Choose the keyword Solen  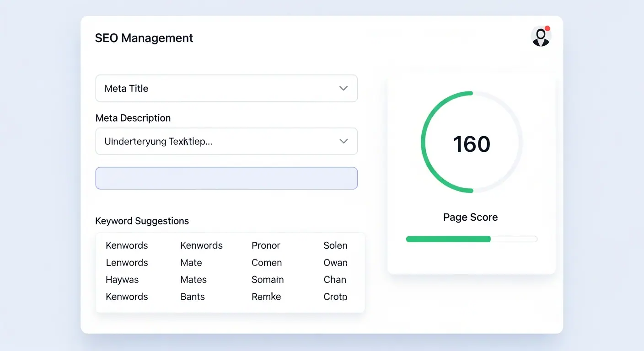335,245
